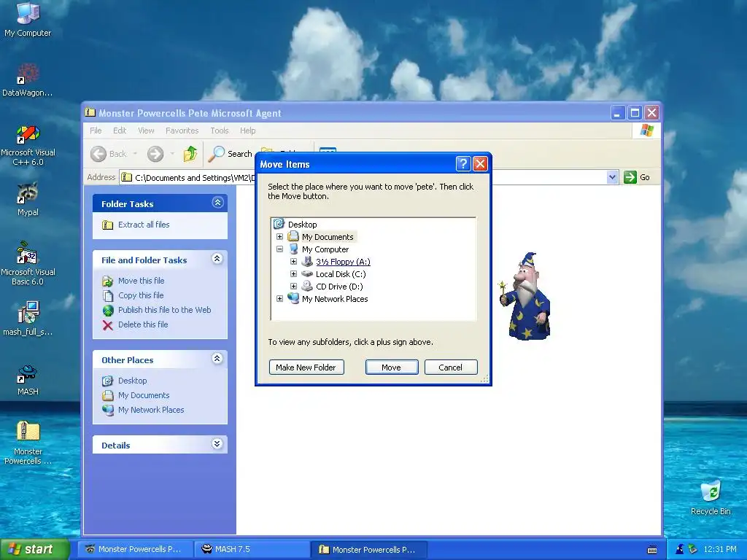Image resolution: width=747 pixels, height=560 pixels.
Task: Go to Desktop in Other Places
Action: click(x=133, y=381)
